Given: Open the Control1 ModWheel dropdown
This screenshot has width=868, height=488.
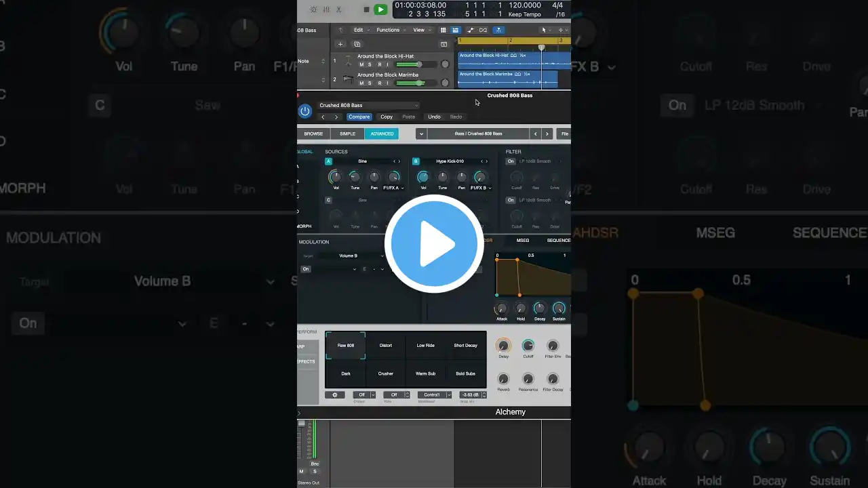Looking at the screenshot, I should 435,394.
